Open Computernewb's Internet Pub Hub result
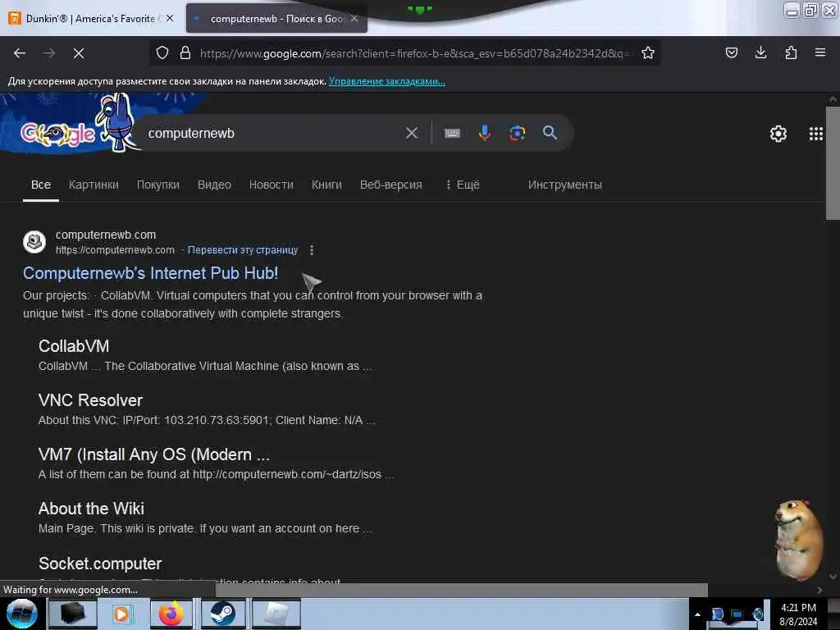Image resolution: width=840 pixels, height=630 pixels. pyautogui.click(x=151, y=273)
